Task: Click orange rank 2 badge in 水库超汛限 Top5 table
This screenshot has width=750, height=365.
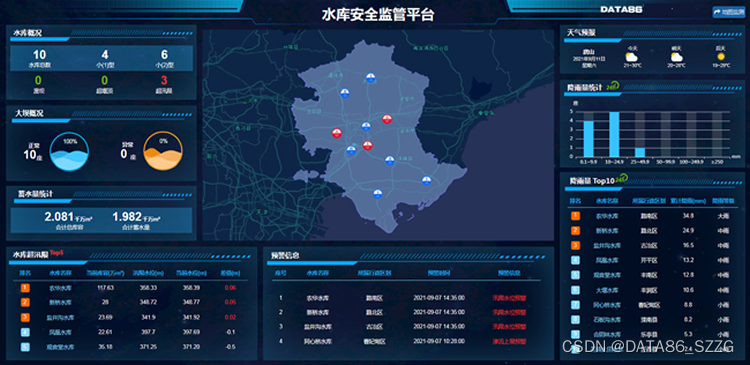Action: [x=25, y=302]
